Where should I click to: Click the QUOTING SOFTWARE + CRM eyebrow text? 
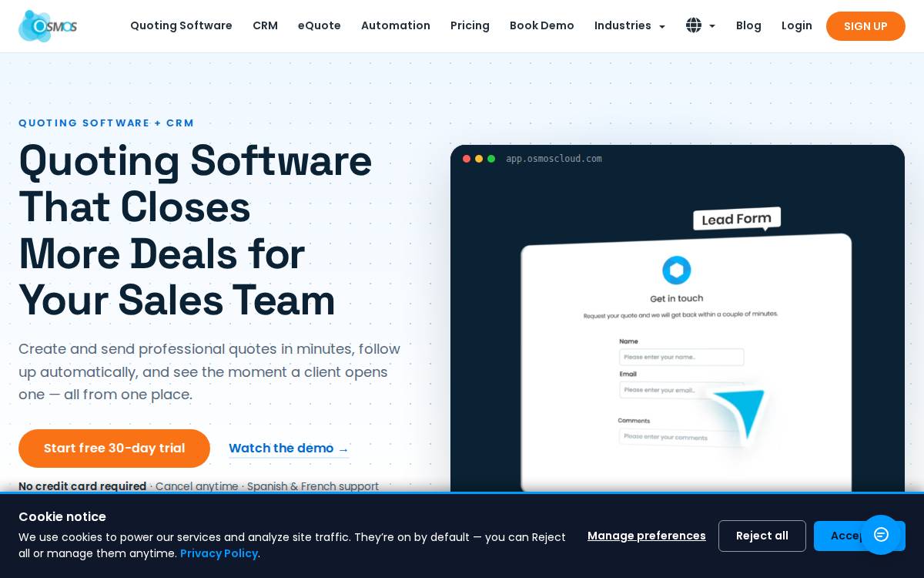tap(106, 123)
